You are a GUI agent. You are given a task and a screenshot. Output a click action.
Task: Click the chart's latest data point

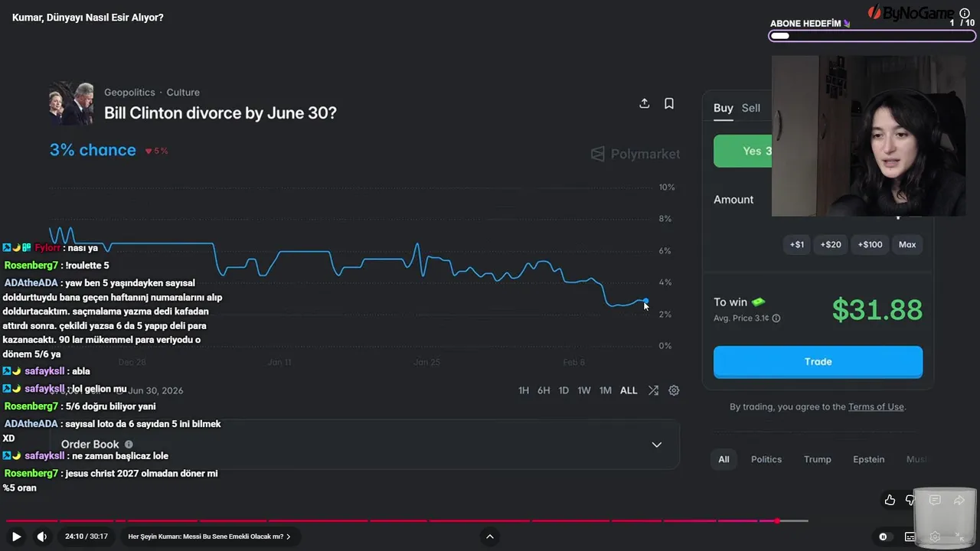point(645,302)
